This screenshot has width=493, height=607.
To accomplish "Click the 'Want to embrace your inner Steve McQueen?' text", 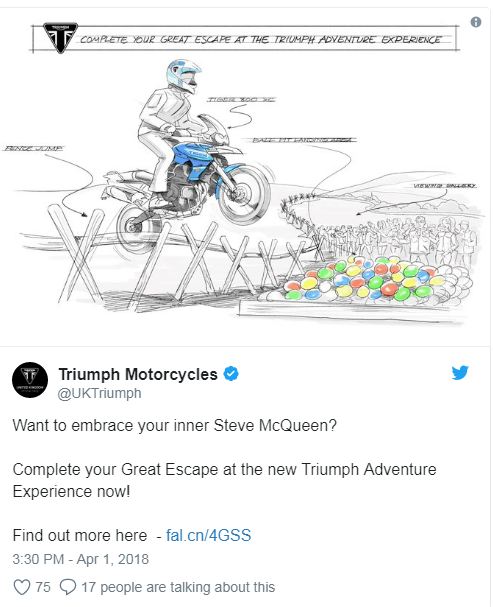I will click(175, 425).
